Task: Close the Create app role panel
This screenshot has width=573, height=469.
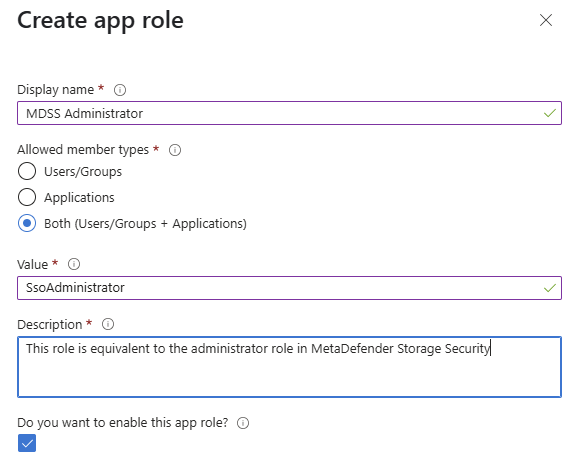Action: pos(546,20)
